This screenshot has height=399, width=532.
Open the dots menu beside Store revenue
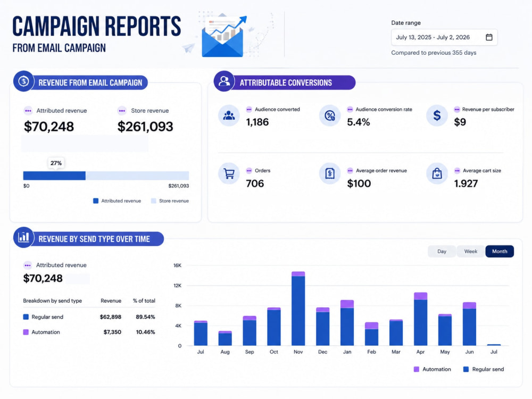pyautogui.click(x=122, y=111)
